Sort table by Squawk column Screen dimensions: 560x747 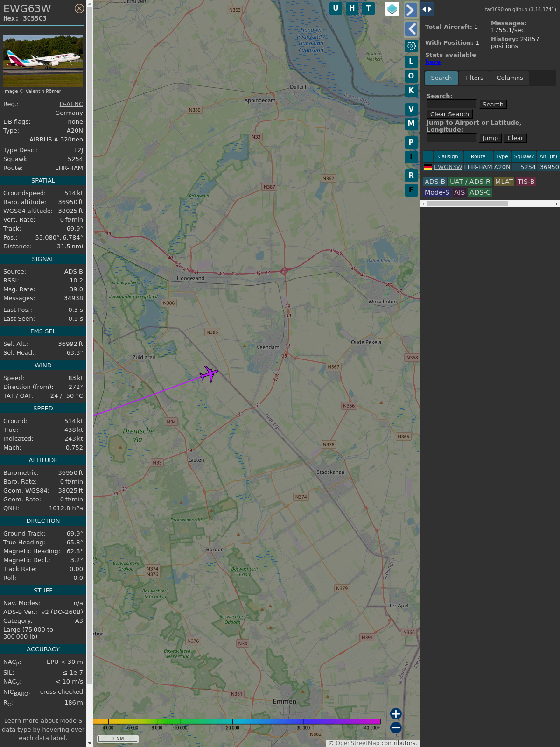pos(524,157)
